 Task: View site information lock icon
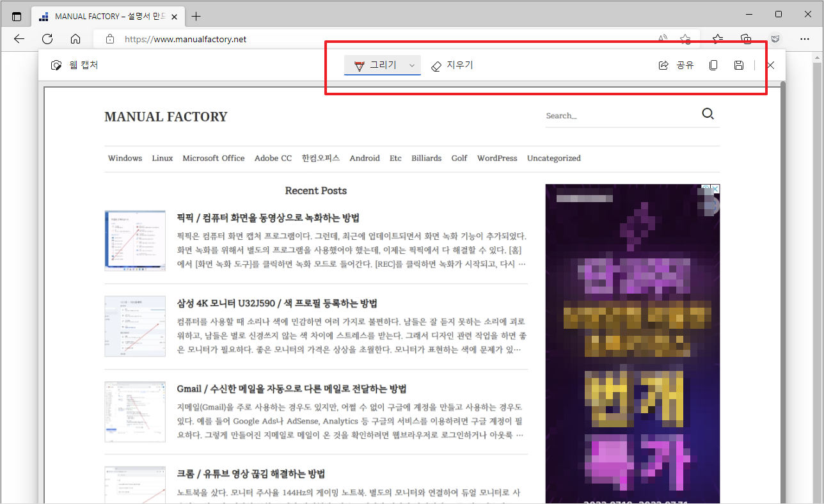110,39
